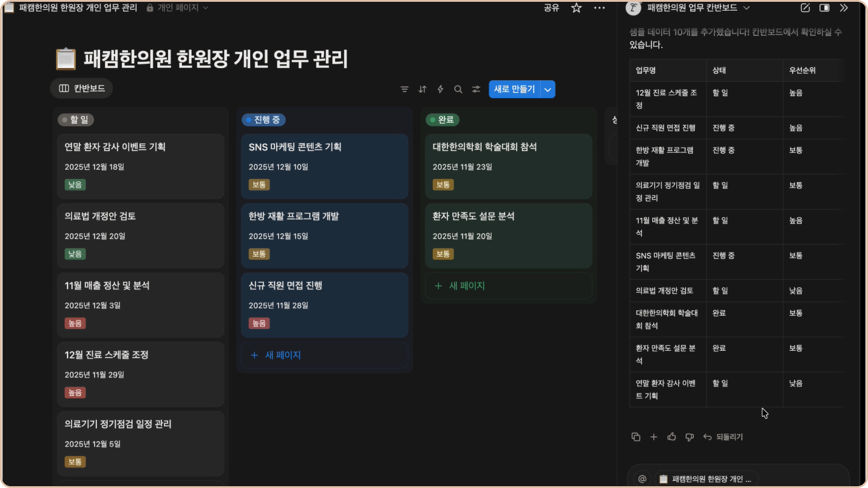Viewport: 868px width, 488px height.
Task: Click the 공유 share button
Action: (x=552, y=8)
